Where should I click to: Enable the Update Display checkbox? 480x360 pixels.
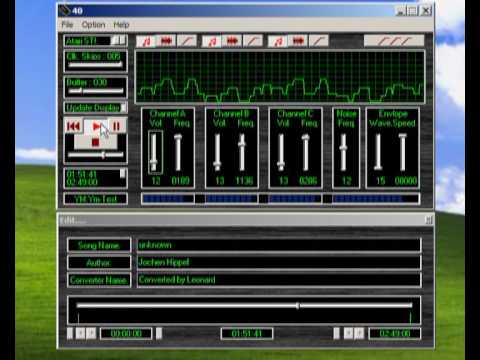(123, 108)
